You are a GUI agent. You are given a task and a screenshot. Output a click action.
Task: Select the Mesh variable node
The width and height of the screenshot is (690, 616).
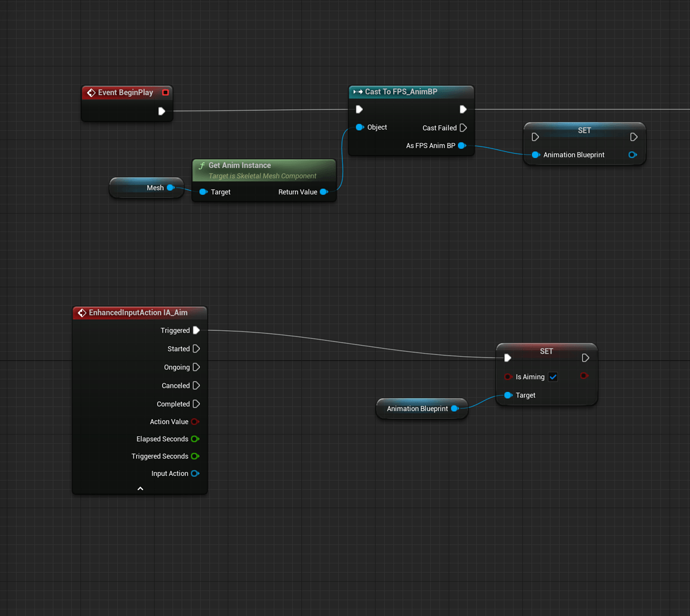point(146,188)
